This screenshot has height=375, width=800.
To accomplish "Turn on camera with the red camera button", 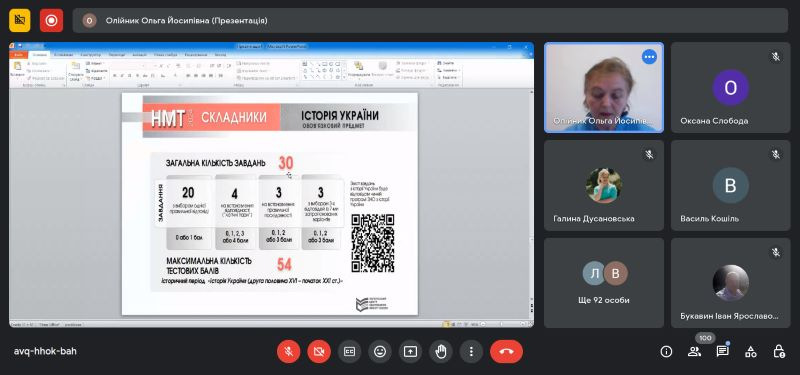I will coord(319,352).
